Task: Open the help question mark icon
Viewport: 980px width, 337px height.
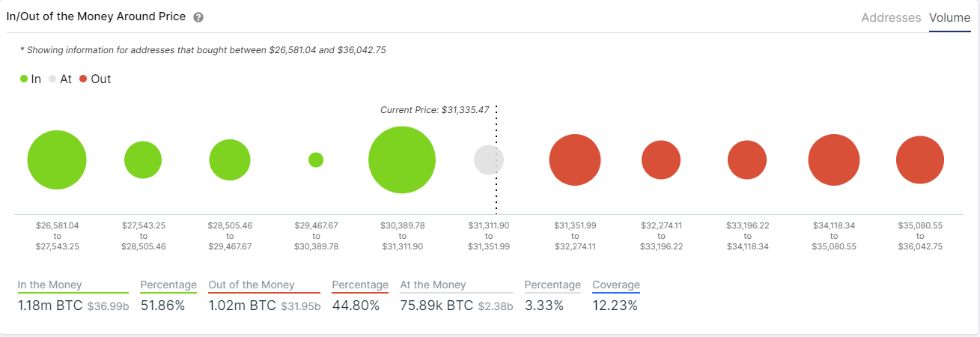Action: point(198,17)
